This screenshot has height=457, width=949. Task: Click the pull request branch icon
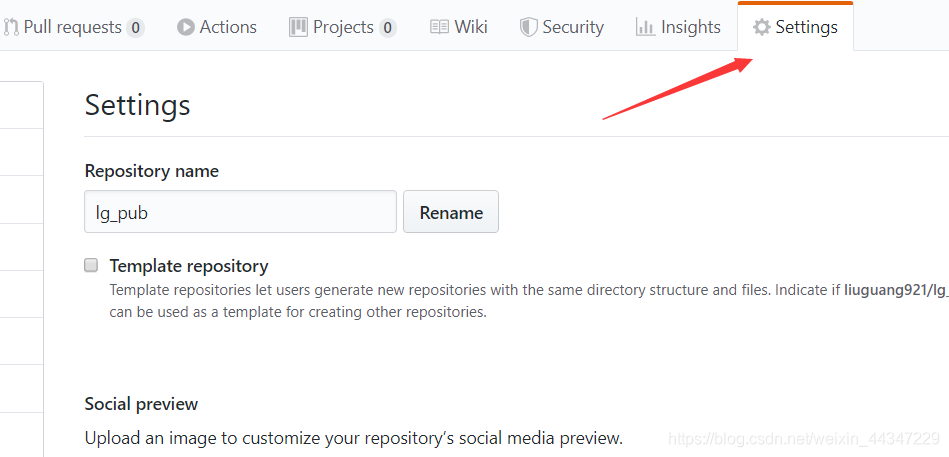(x=11, y=27)
